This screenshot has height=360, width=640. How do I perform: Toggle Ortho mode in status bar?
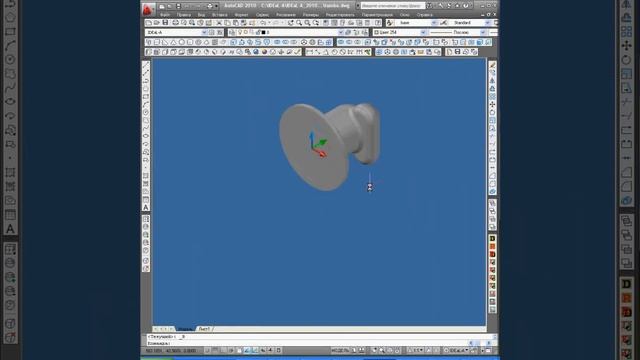pyautogui.click(x=223, y=351)
